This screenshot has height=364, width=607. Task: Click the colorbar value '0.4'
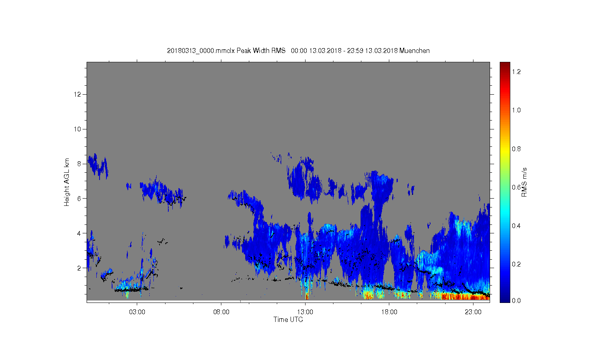[516, 226]
